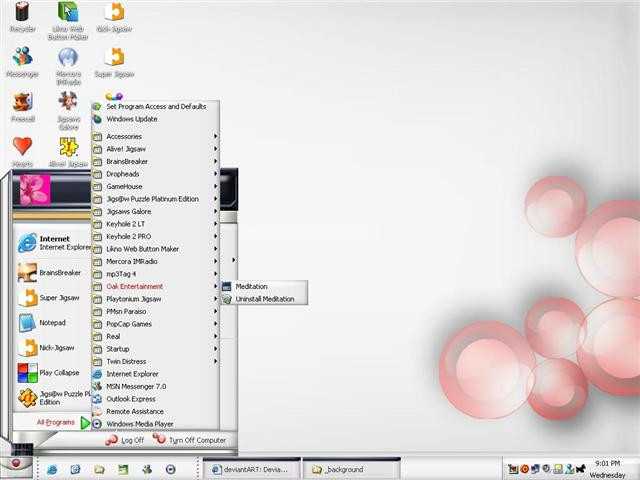This screenshot has height=480, width=640.
Task: Click the MSN Messenger tray icon
Action: coord(570,469)
